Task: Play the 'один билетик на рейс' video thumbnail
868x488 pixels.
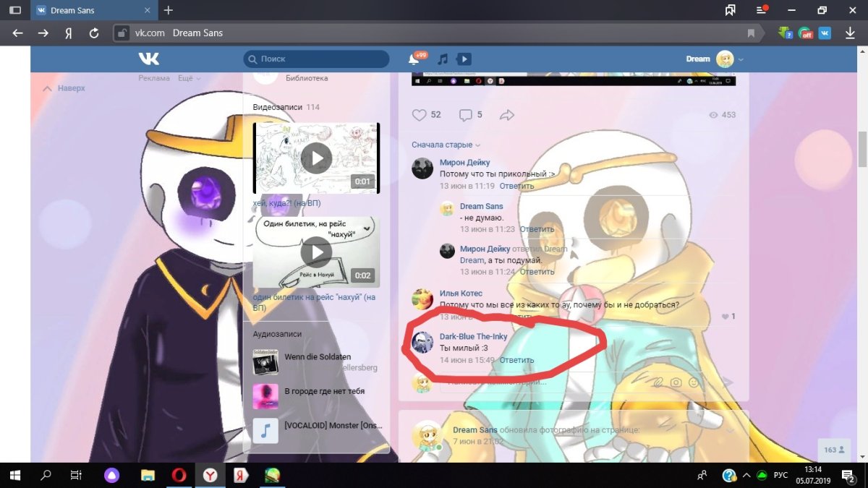Action: point(316,252)
